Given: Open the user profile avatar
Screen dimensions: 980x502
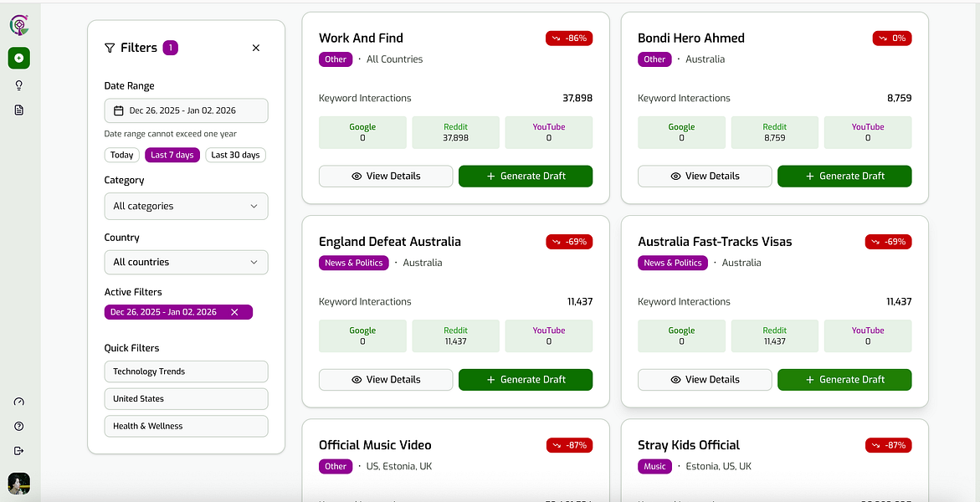Looking at the screenshot, I should coord(19,483).
